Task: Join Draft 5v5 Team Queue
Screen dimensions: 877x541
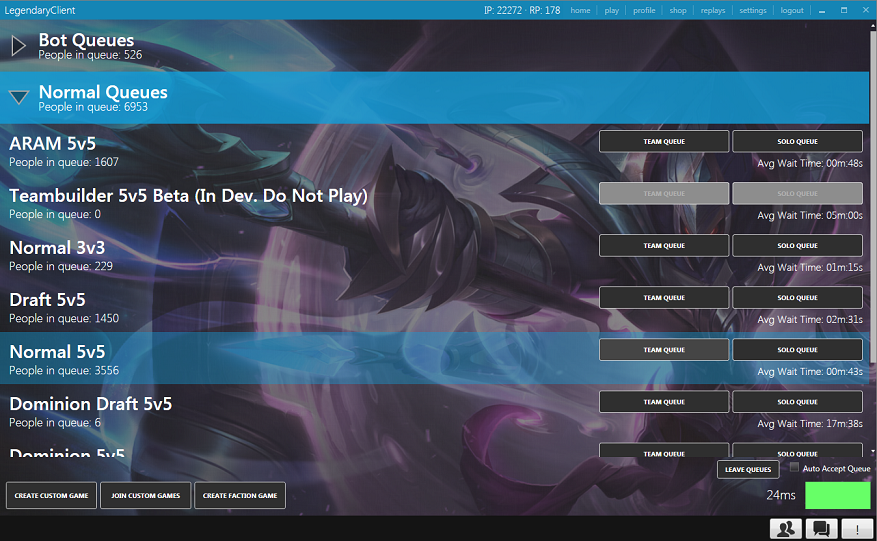Action: point(664,298)
